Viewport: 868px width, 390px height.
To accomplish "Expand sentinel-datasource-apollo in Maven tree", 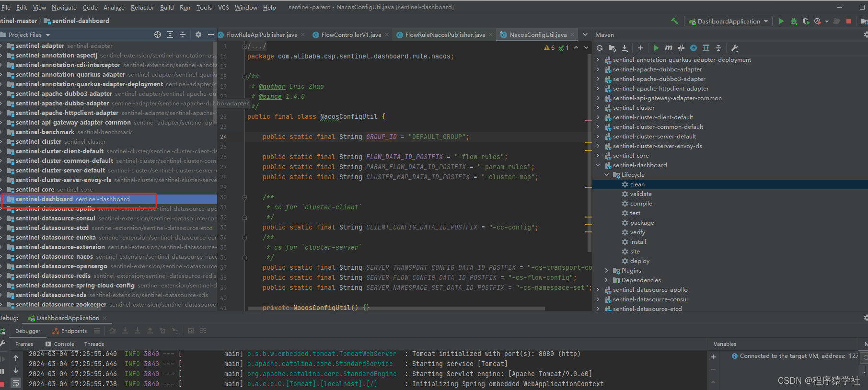I will (598, 290).
